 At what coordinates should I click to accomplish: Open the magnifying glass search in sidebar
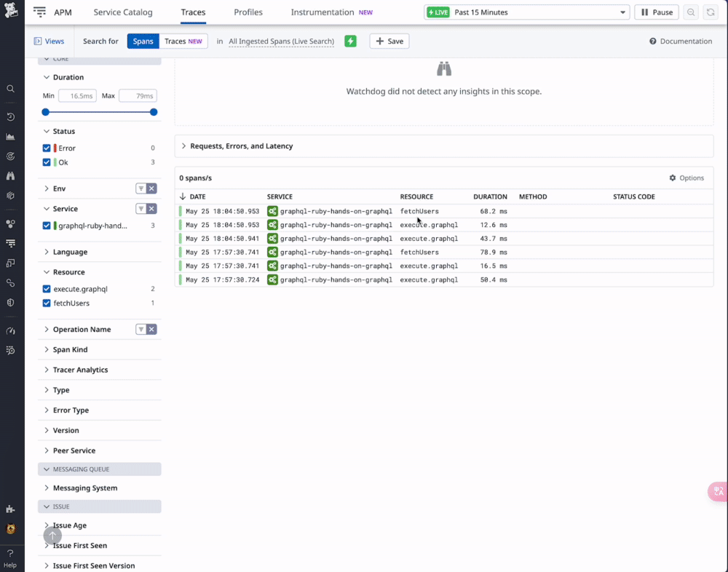click(10, 89)
